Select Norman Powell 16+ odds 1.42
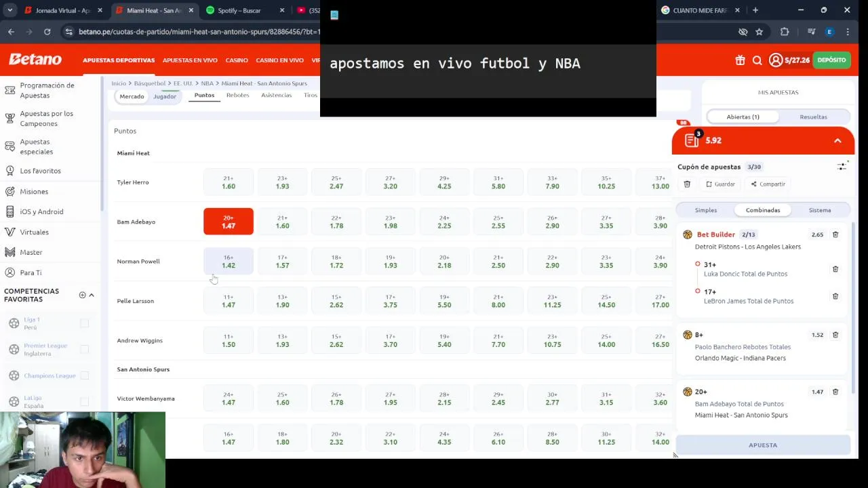Image resolution: width=868 pixels, height=488 pixels. [x=229, y=261]
